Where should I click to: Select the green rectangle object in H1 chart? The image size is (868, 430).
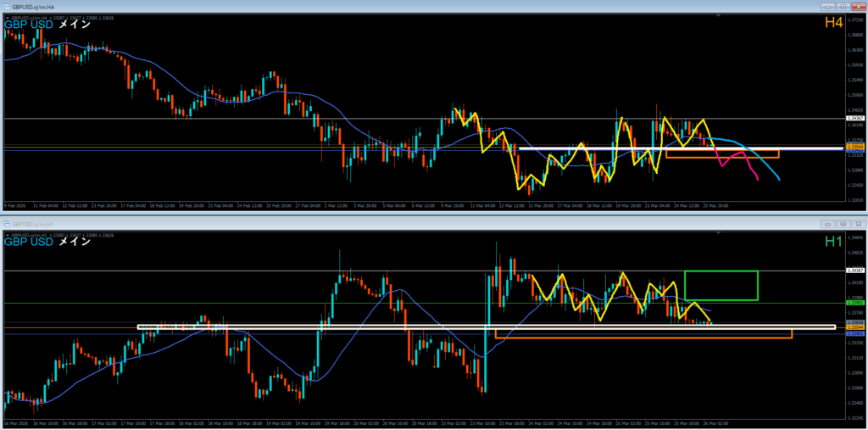tap(721, 285)
